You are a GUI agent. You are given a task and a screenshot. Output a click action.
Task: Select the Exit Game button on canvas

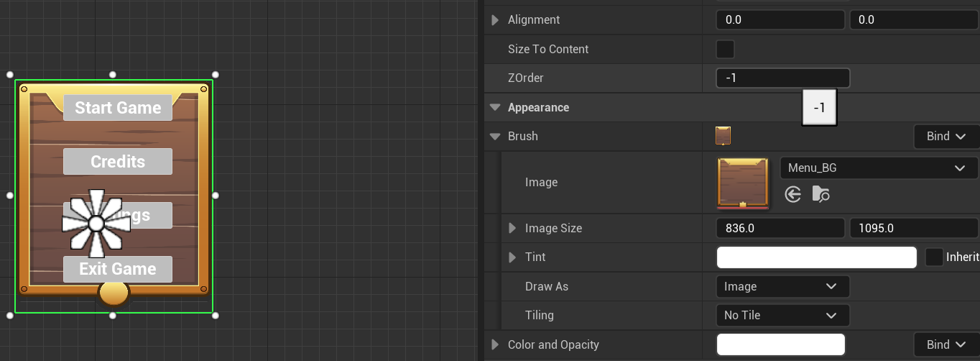coord(118,269)
